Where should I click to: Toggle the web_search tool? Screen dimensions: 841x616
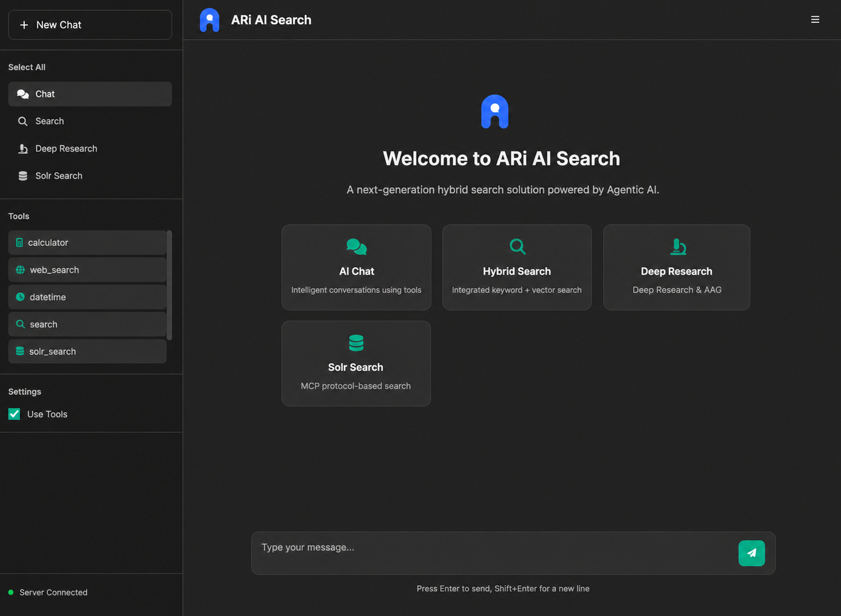[87, 270]
